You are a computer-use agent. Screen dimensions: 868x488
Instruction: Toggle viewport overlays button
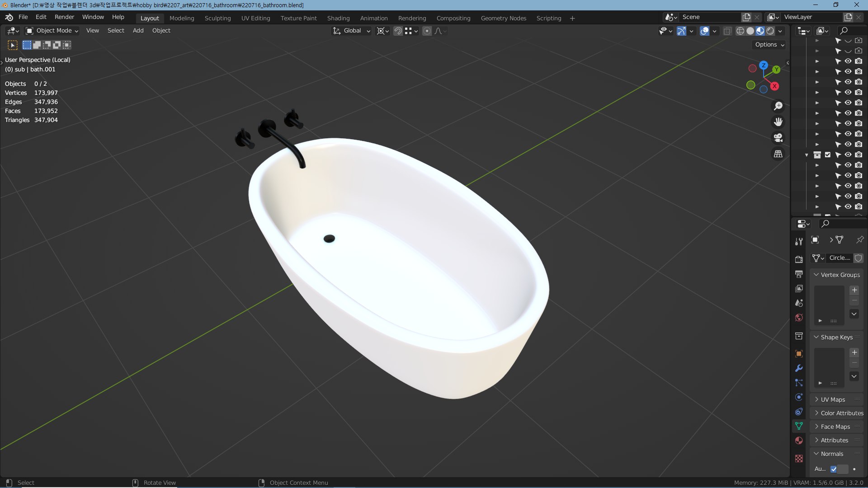pos(704,31)
